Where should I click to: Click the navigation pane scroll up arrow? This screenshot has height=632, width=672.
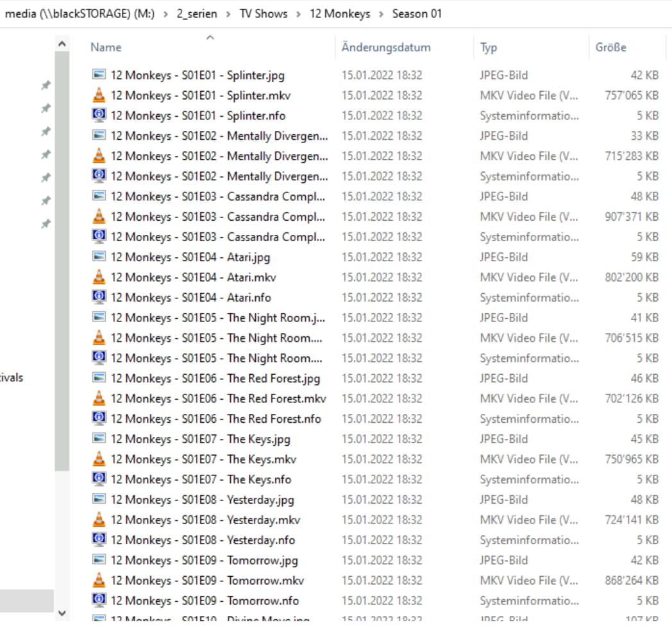(x=62, y=44)
